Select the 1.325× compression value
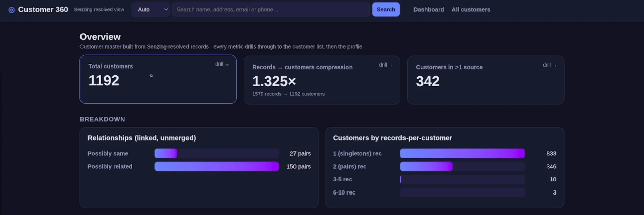The image size is (644, 215). (274, 81)
